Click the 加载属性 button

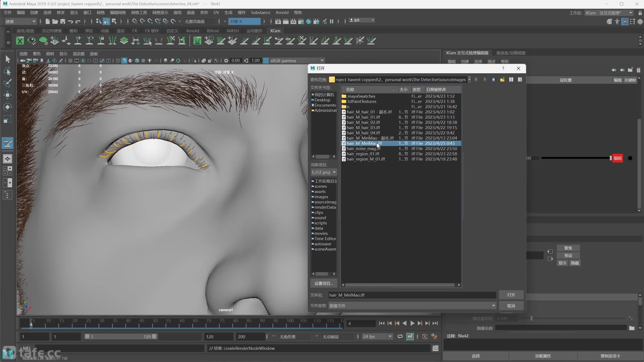point(543,356)
